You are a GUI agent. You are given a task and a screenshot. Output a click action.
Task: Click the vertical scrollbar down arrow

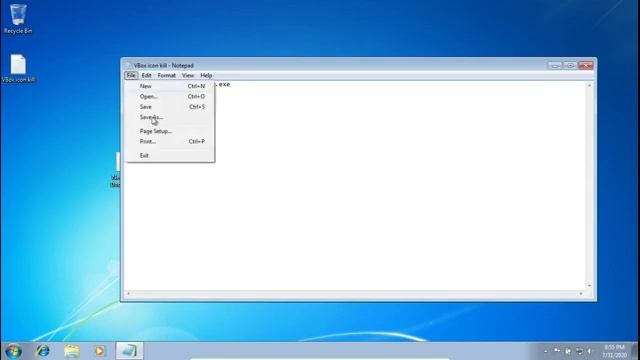(589, 285)
